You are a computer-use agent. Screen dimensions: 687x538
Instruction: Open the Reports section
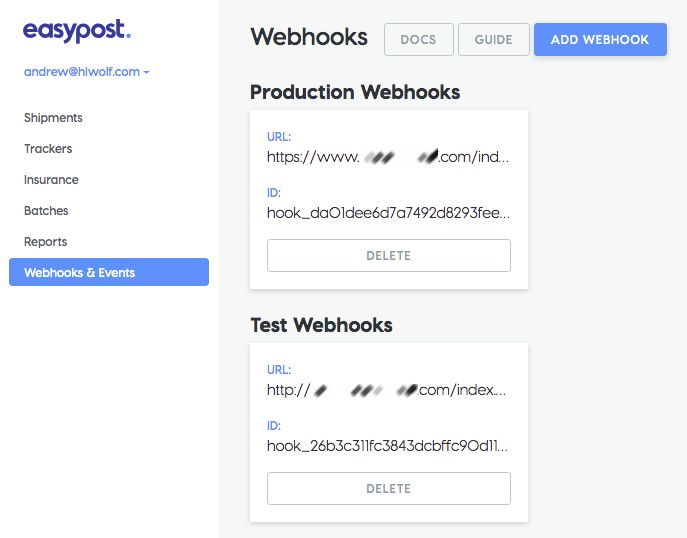[x=46, y=242]
